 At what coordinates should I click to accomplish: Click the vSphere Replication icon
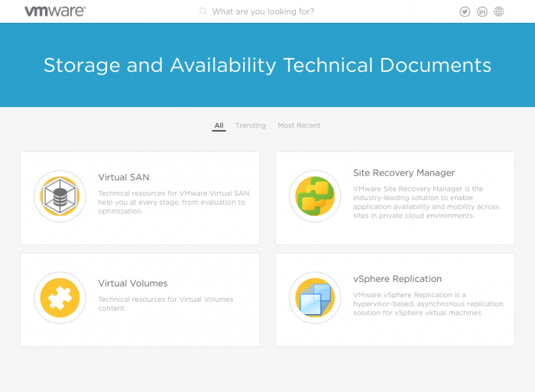click(x=315, y=298)
